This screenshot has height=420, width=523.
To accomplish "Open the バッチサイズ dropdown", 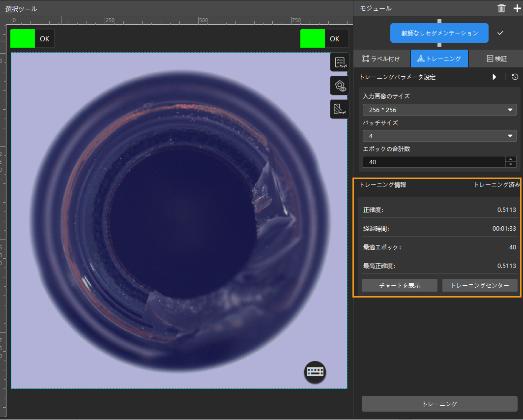I will click(x=439, y=136).
